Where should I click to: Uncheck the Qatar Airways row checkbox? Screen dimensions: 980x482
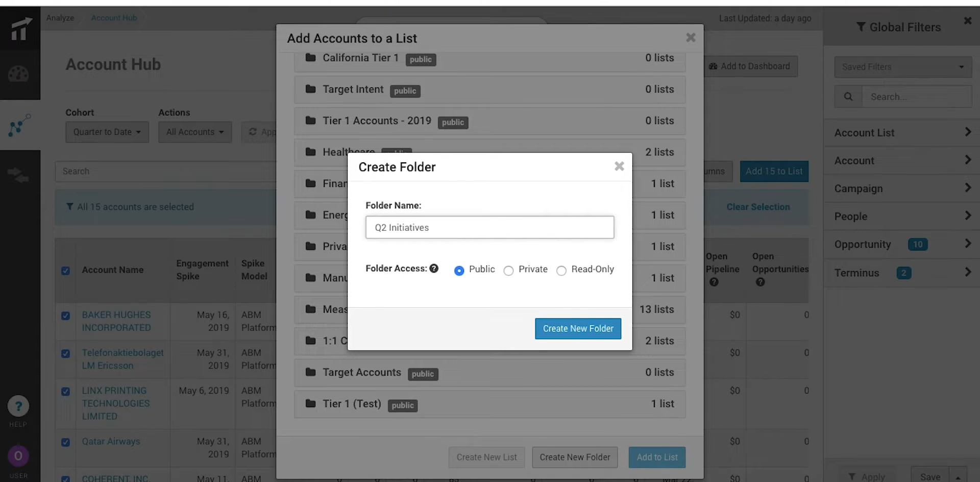(x=65, y=443)
